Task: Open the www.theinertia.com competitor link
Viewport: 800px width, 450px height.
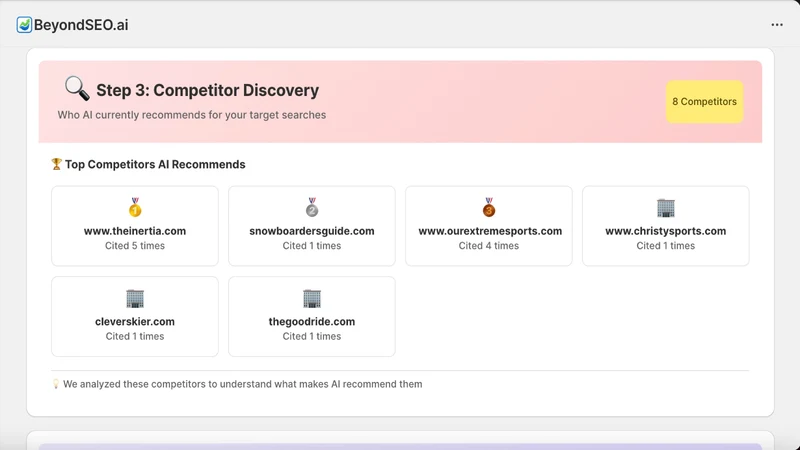Action: coord(135,231)
